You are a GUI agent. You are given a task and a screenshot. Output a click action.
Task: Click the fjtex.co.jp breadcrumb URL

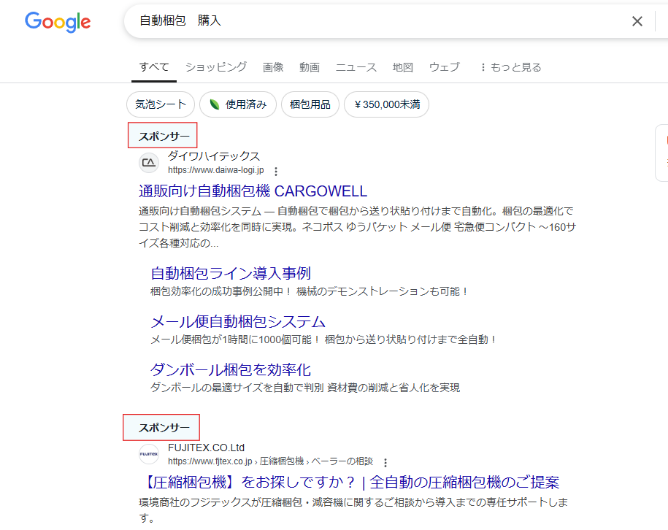click(x=270, y=461)
